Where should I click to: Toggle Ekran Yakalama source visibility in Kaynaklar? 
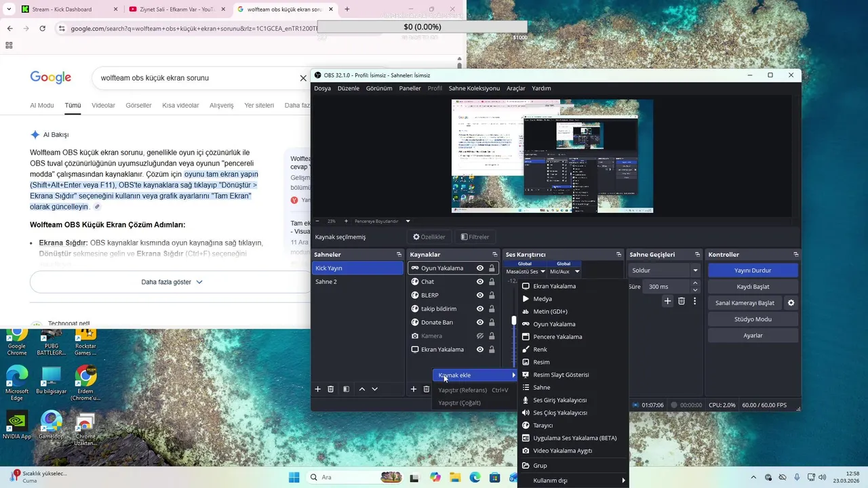(480, 350)
